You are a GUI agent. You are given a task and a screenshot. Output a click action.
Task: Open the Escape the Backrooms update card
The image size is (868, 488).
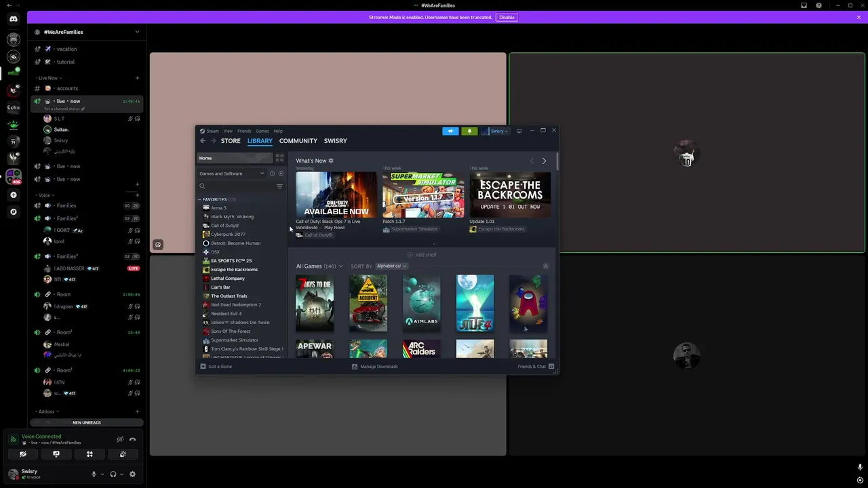point(510,195)
